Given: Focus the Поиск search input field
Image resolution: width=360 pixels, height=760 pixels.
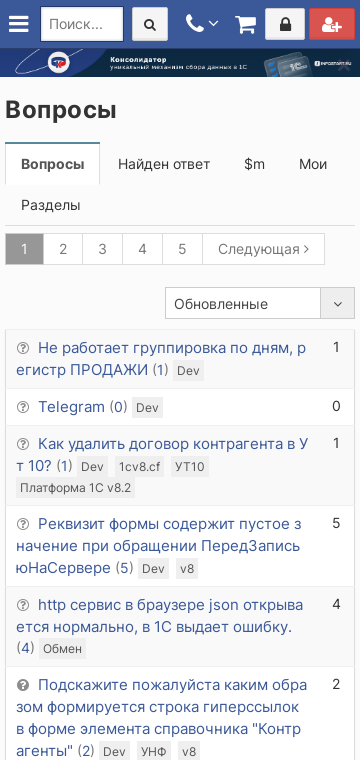Looking at the screenshot, I should tap(82, 24).
